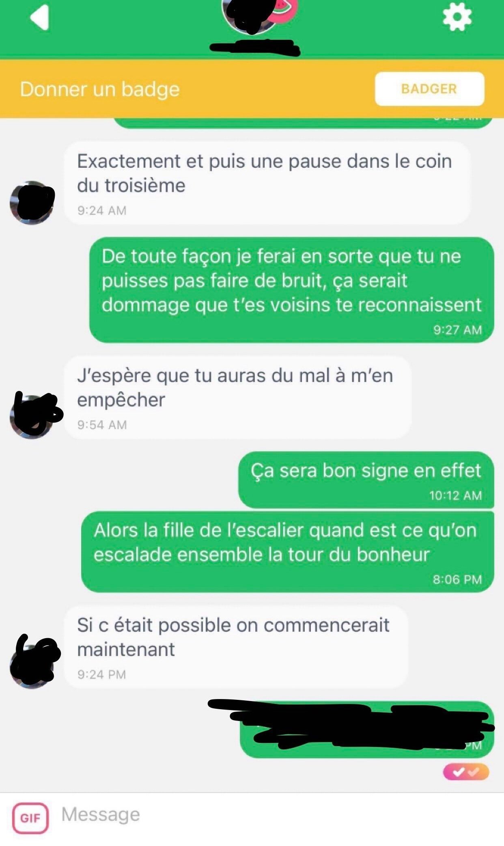Select the 'Alors la fille de l'escalier' message

[288, 552]
